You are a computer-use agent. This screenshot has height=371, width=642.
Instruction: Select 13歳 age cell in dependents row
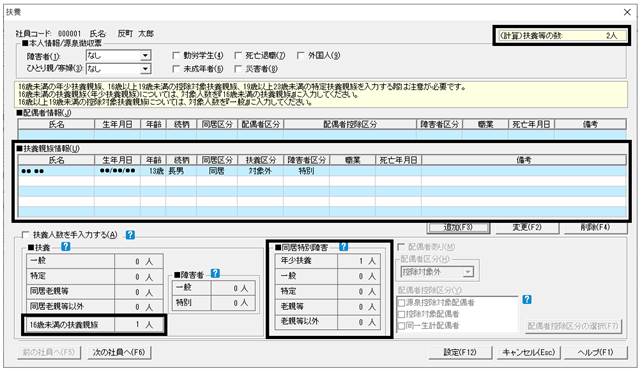pyautogui.click(x=153, y=171)
